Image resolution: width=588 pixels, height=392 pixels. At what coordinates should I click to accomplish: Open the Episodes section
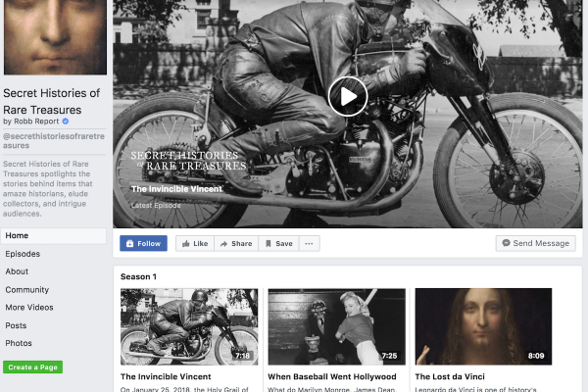click(23, 254)
